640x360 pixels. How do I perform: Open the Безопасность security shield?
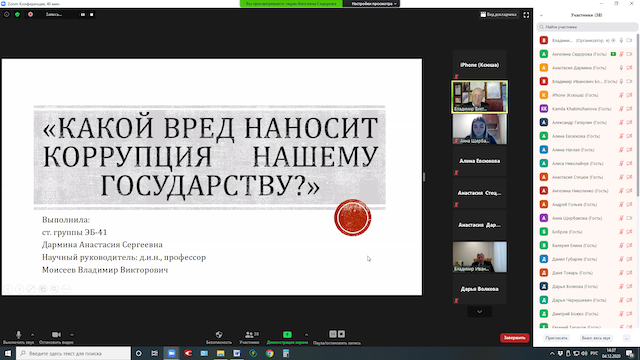click(x=219, y=337)
